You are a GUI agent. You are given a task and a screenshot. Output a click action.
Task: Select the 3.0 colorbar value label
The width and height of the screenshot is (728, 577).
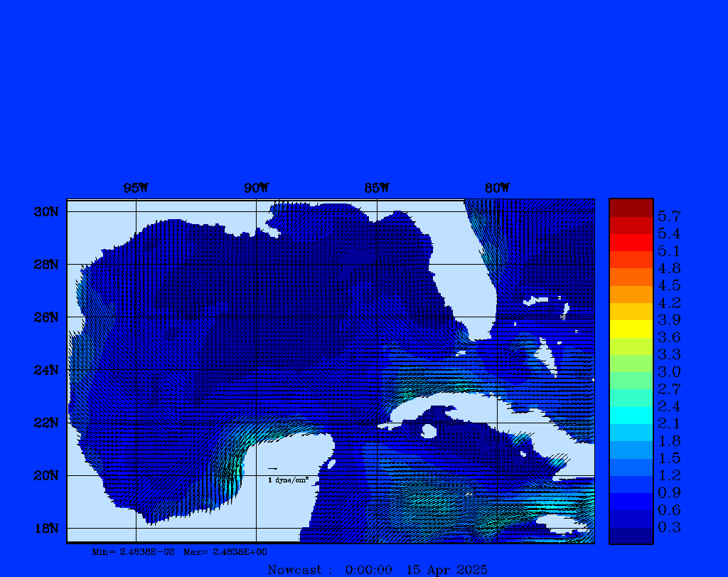[669, 371]
